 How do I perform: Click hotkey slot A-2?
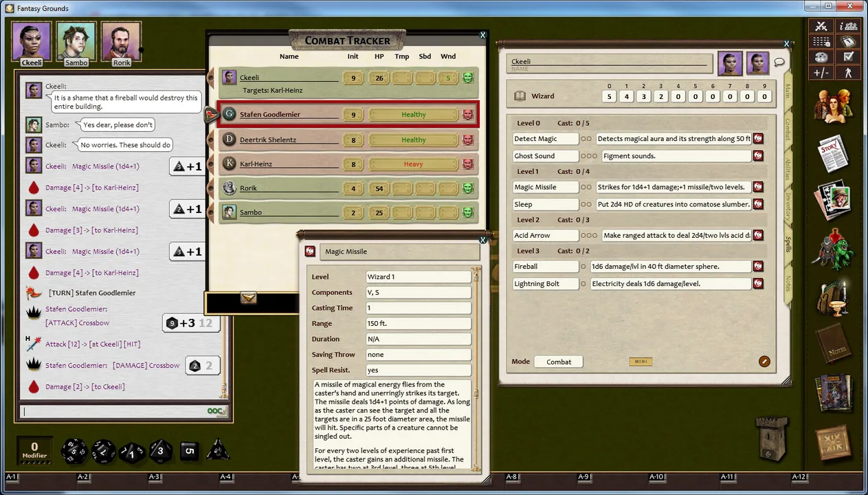tap(83, 477)
